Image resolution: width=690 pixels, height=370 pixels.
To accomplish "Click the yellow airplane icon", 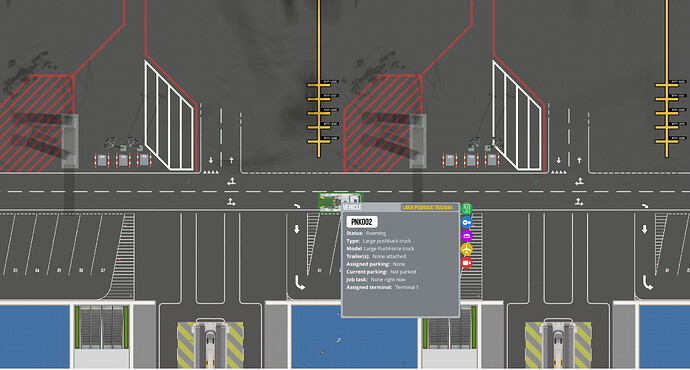I will pos(466,249).
